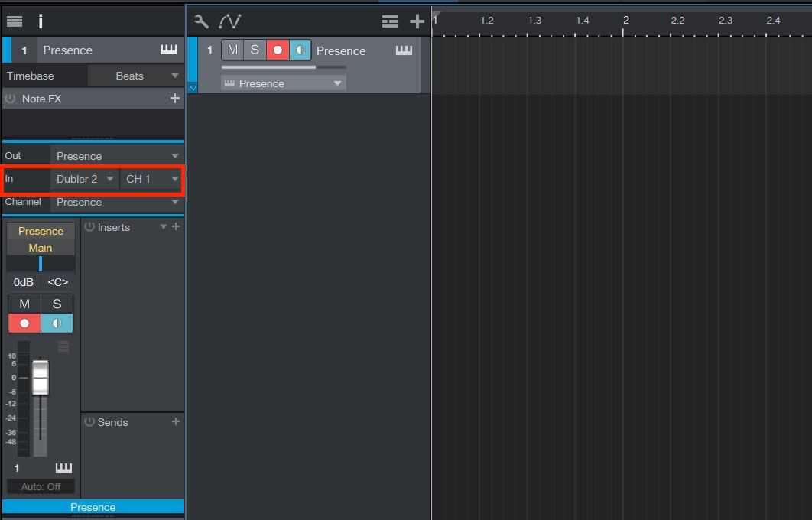
Task: Add a Note FX with the plus icon
Action: 175,98
